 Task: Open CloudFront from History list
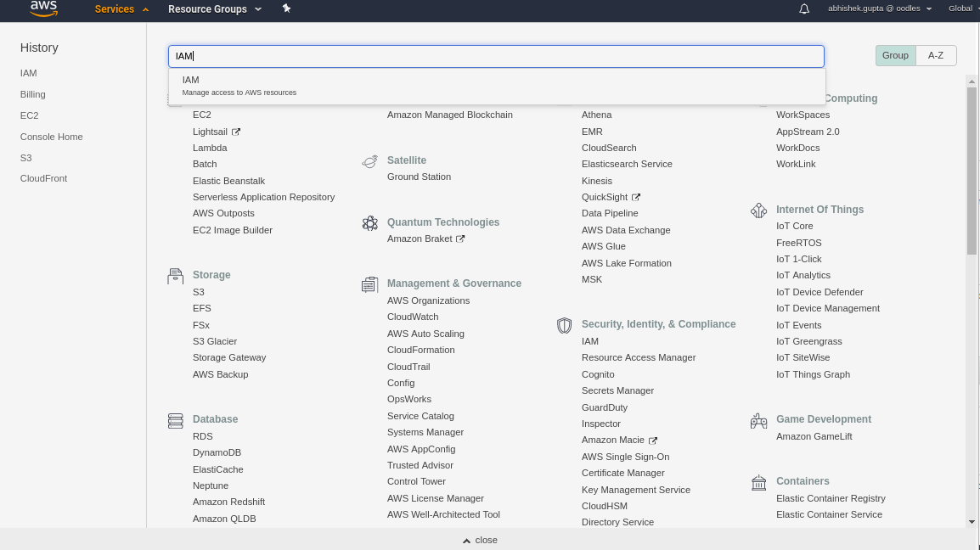[43, 178]
